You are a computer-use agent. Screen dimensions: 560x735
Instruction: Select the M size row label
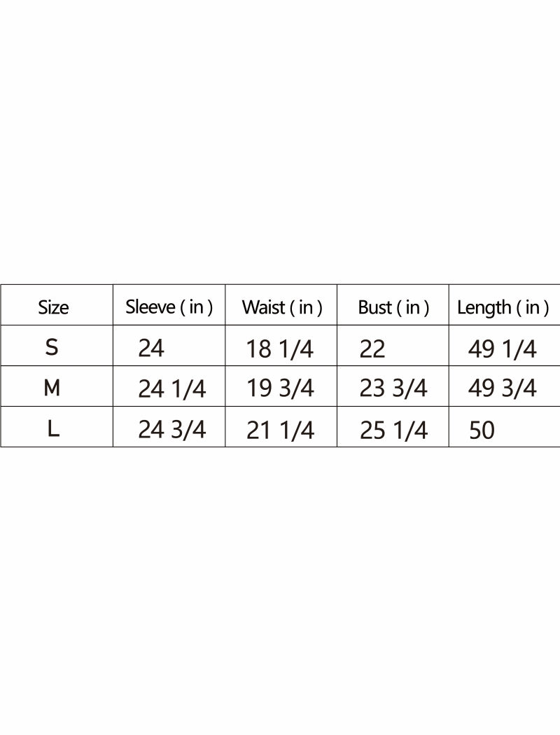click(x=52, y=388)
